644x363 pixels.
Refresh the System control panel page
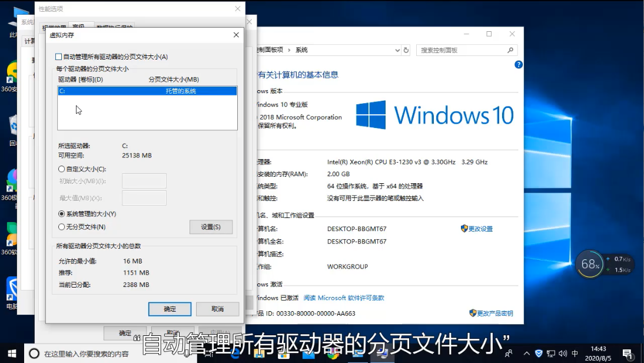(406, 50)
